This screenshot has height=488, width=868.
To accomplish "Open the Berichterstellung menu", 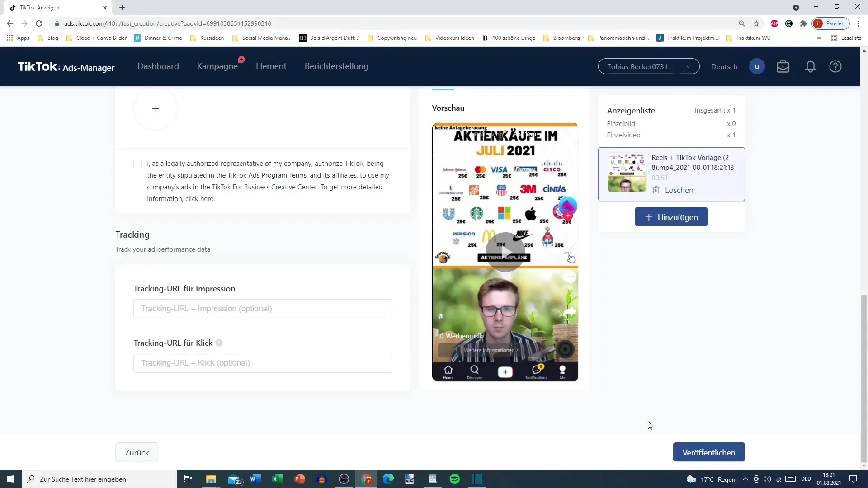I will (x=336, y=66).
